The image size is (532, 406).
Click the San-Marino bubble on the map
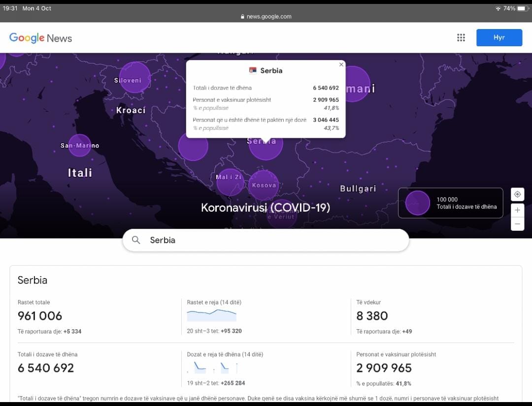click(x=80, y=146)
